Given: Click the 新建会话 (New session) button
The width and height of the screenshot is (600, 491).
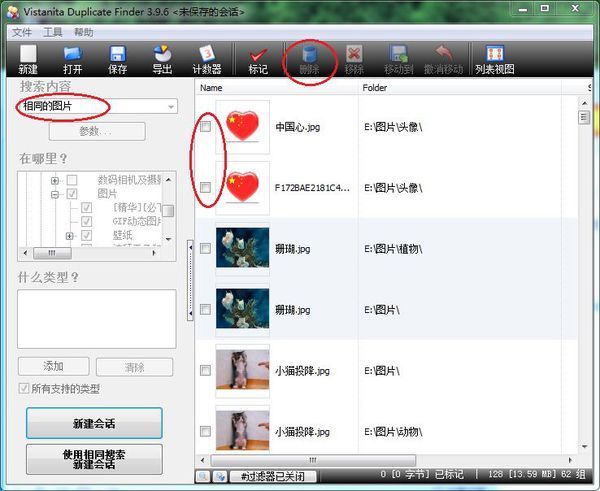Looking at the screenshot, I should [x=94, y=423].
